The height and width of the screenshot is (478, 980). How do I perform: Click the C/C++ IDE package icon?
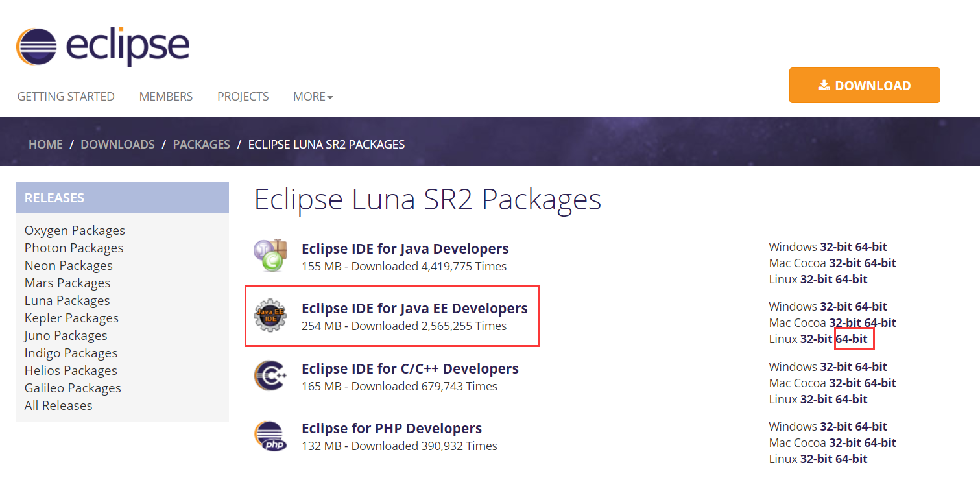[270, 375]
